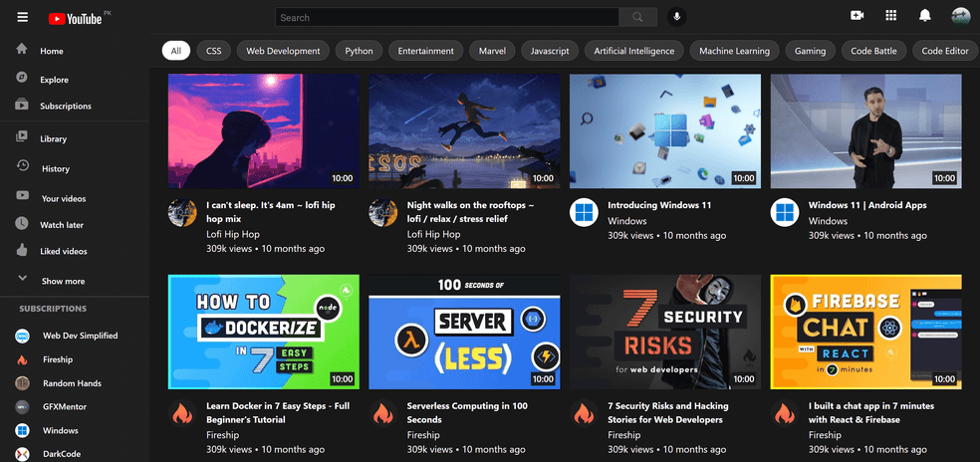
Task: Expand sidebar with Show more chevron
Action: pos(23,279)
